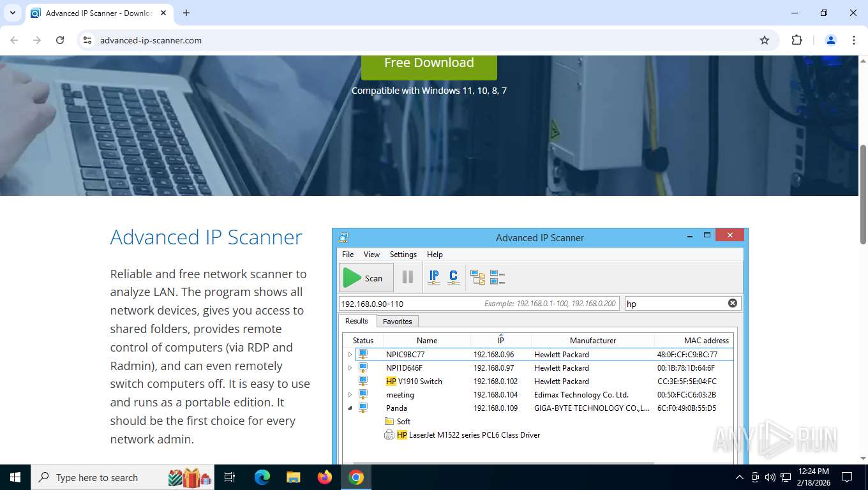This screenshot has height=490, width=868.
Task: Click Edimax Technology Co. Ltd. cell
Action: (x=581, y=394)
